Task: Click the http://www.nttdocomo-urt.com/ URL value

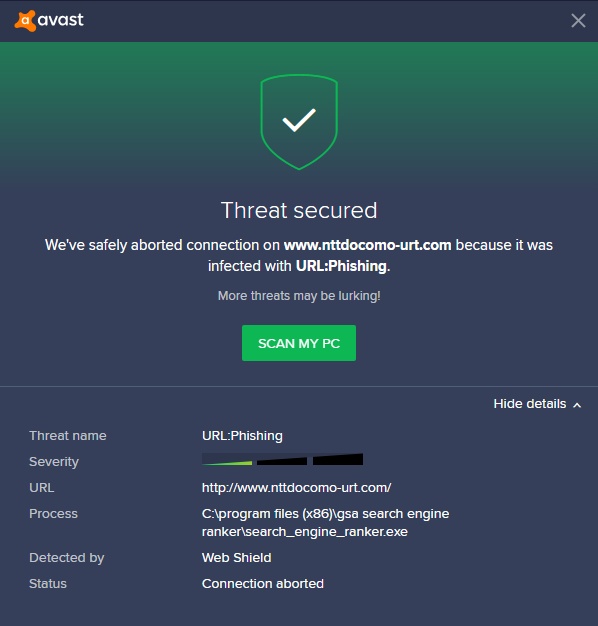Action: (x=297, y=487)
